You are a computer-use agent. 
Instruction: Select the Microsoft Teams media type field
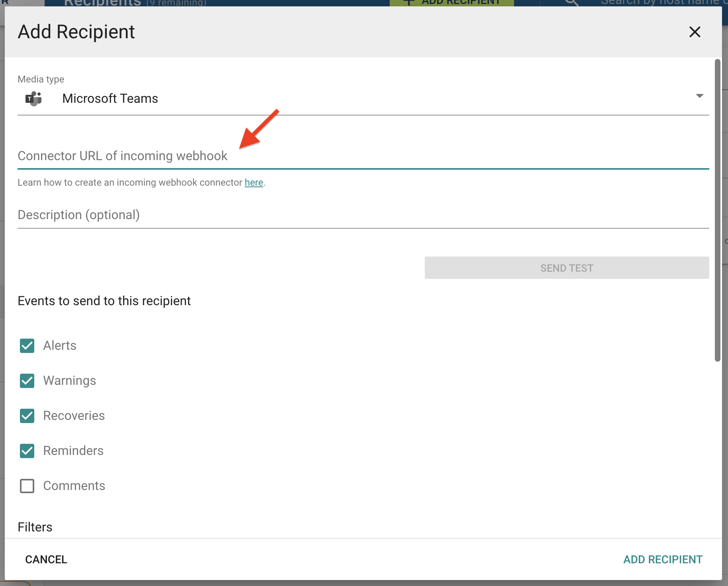[363, 98]
